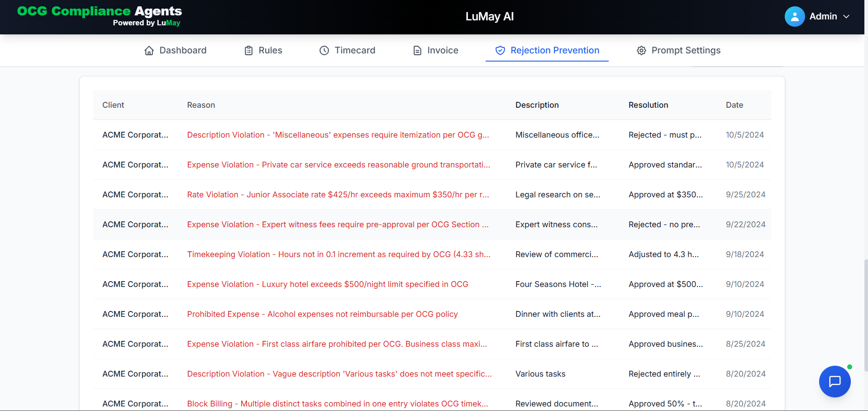Image resolution: width=868 pixels, height=411 pixels.
Task: Click 'Rejected - no pre...' resolution cell
Action: [664, 225]
